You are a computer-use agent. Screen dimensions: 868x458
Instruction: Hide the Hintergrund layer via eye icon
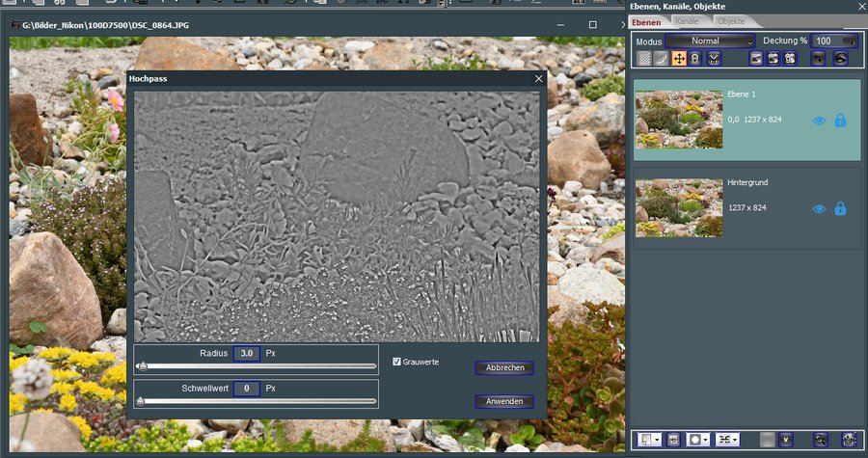tap(819, 208)
